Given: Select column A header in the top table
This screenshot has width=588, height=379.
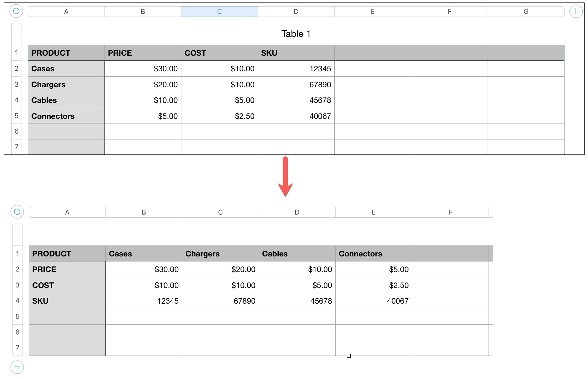Looking at the screenshot, I should (66, 12).
